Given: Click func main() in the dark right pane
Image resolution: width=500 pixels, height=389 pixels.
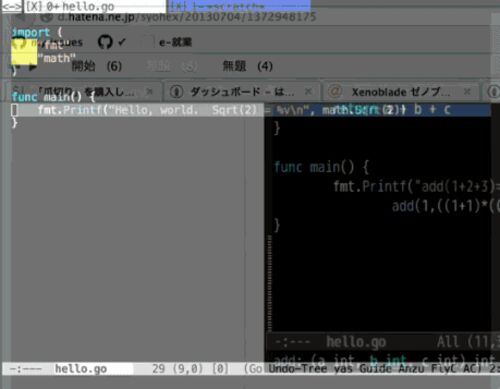Looking at the screenshot, I should (322, 167).
